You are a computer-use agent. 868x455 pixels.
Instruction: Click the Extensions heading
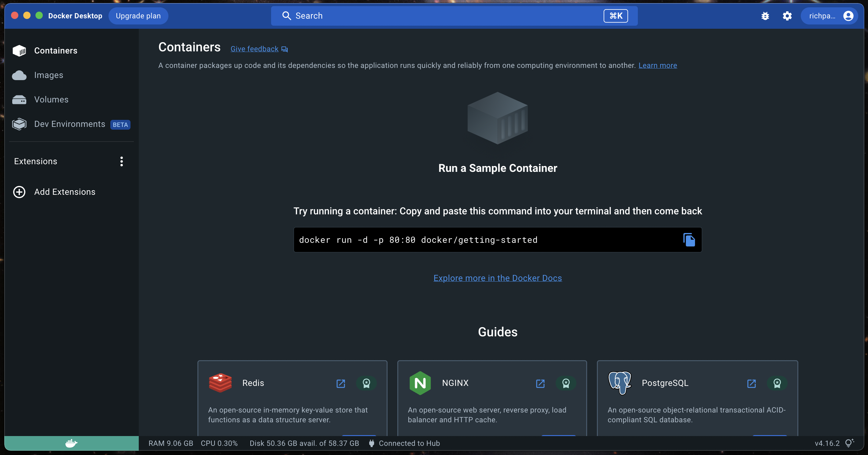(x=36, y=161)
